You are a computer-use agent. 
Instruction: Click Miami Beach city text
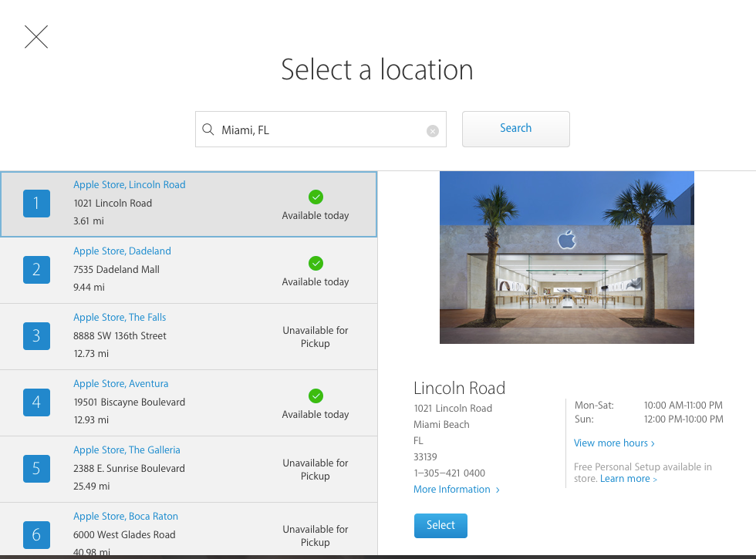[441, 425]
